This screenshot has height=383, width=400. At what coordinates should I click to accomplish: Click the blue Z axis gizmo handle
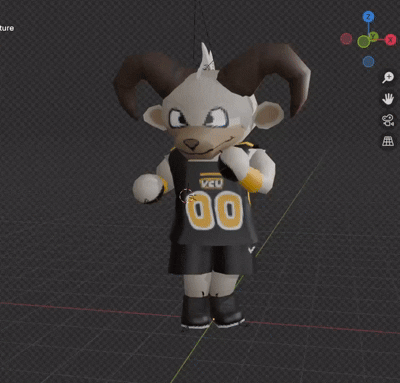(368, 17)
